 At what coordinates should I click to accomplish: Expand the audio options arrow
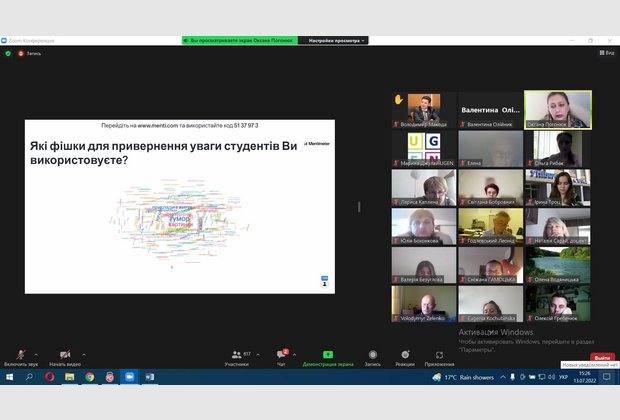pyautogui.click(x=37, y=354)
